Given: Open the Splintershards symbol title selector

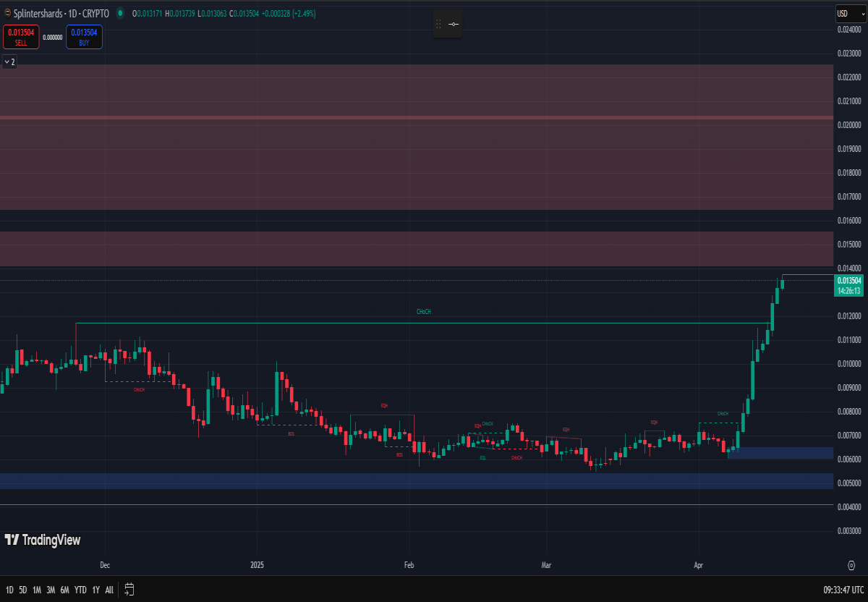Looking at the screenshot, I should tap(61, 13).
